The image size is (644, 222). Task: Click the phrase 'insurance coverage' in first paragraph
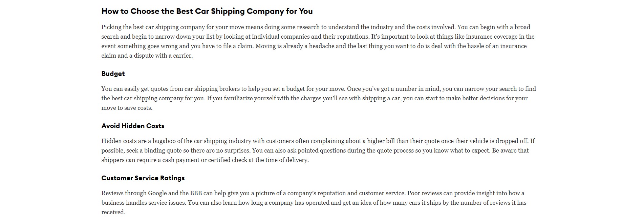pyautogui.click(x=492, y=37)
